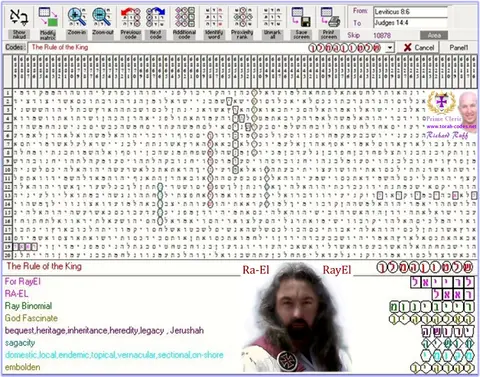Click row number 10 in the matrix
Screen dimensions: 480x377
[8, 170]
